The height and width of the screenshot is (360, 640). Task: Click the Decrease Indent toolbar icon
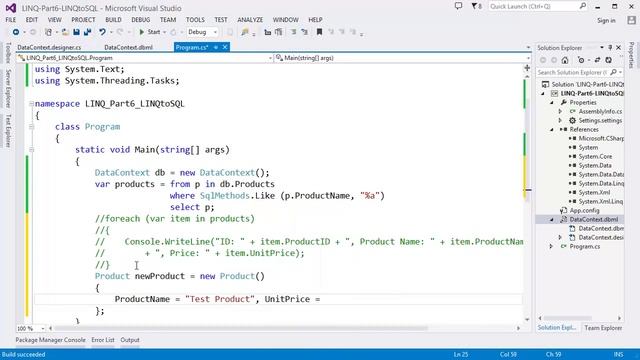(x=267, y=32)
